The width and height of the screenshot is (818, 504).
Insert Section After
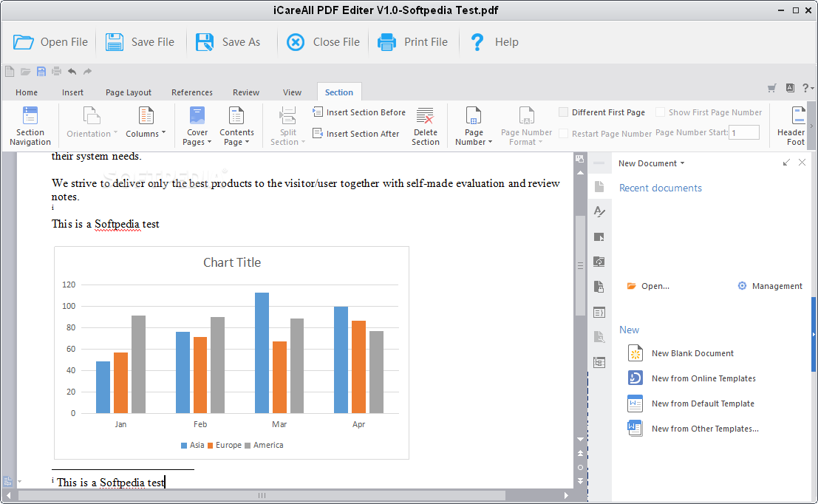355,134
